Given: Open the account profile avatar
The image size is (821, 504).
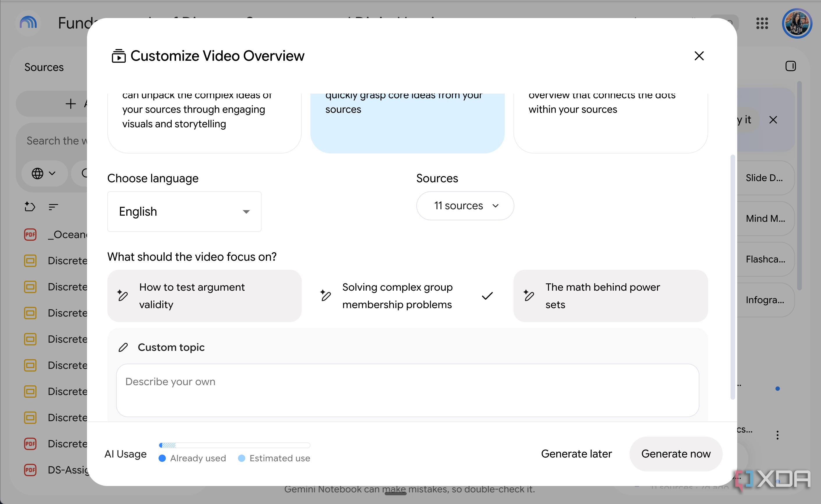Looking at the screenshot, I should (797, 23).
